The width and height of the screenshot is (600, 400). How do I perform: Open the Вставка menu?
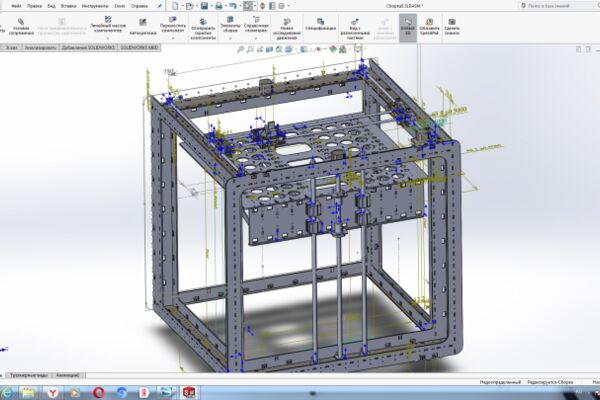point(68,6)
